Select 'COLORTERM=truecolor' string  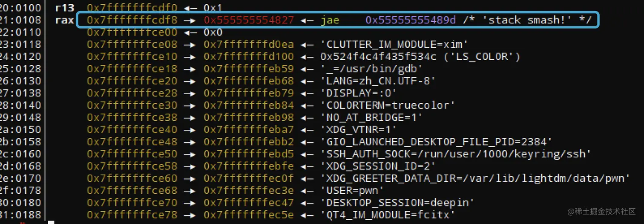[x=388, y=105]
